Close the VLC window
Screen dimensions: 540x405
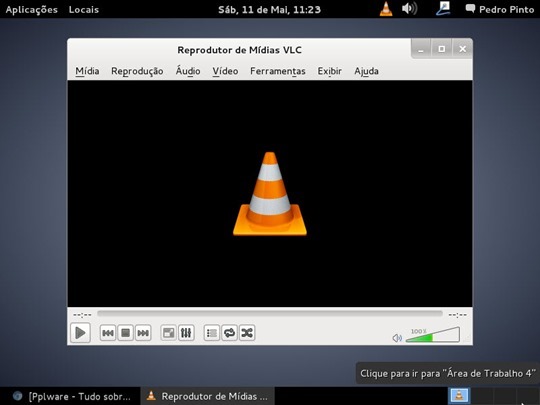(x=463, y=49)
